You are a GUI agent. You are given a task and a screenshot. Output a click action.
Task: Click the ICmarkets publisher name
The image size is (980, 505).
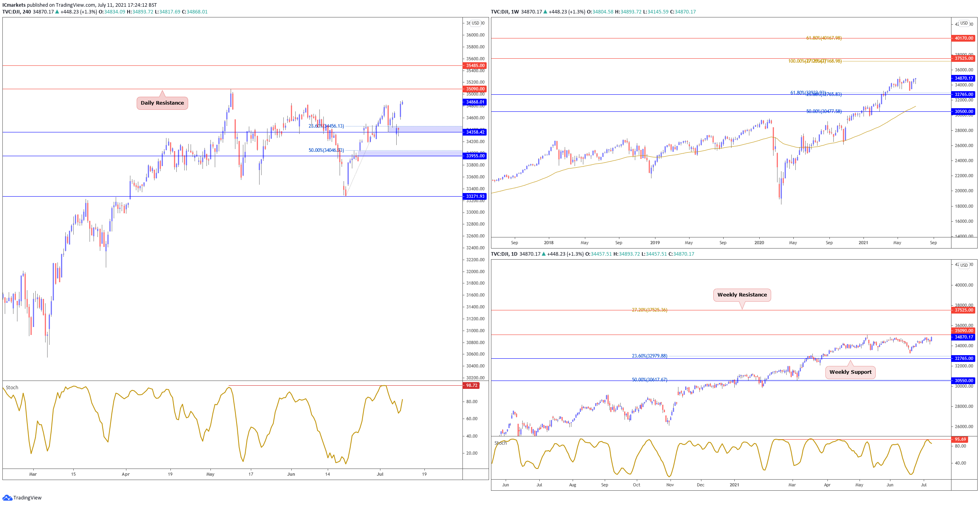point(14,5)
